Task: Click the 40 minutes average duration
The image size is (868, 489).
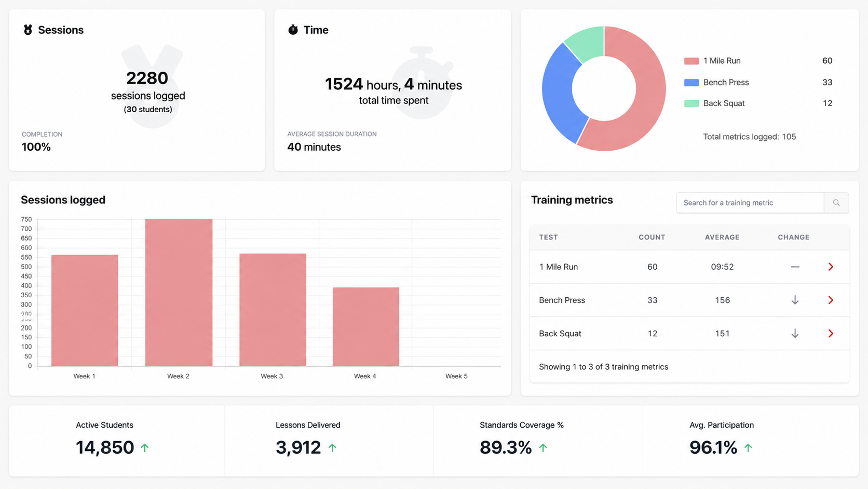Action: (x=314, y=147)
